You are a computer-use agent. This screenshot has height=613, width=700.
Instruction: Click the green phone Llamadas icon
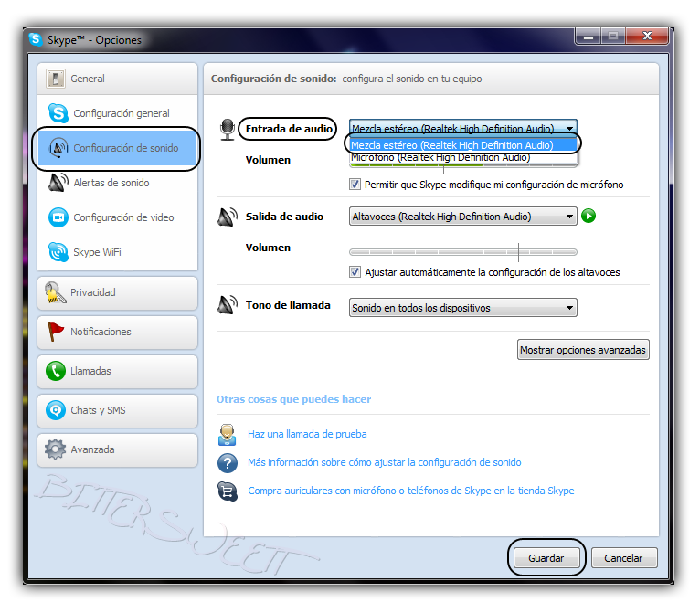[56, 371]
